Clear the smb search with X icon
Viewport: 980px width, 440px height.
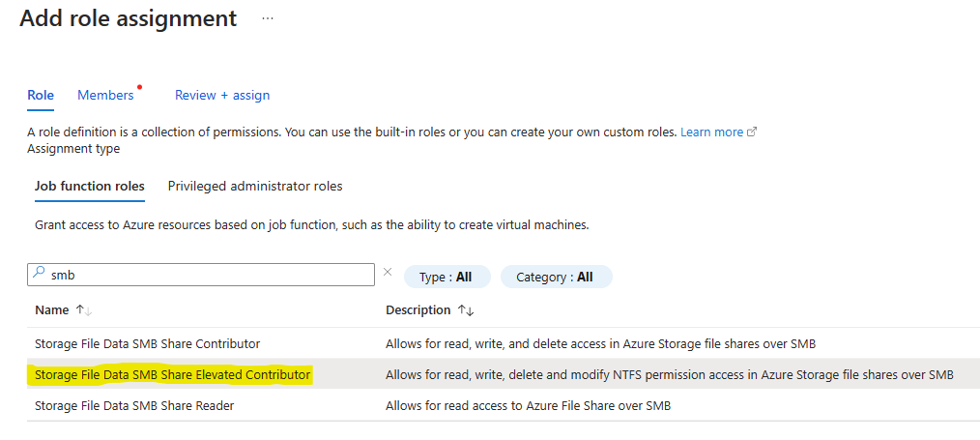[x=388, y=272]
